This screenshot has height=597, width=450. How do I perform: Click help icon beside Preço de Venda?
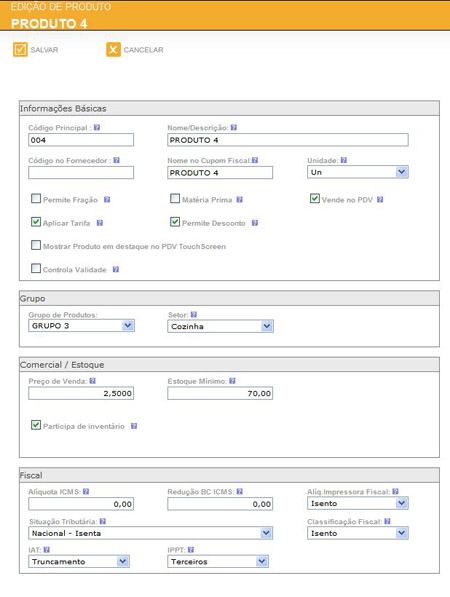click(x=93, y=381)
